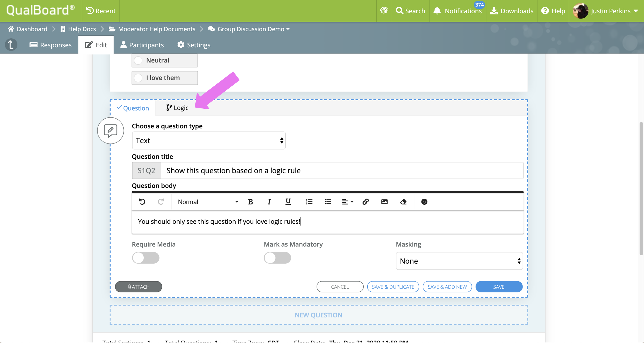Insert a hyperlink via link icon
The image size is (644, 343).
click(365, 202)
